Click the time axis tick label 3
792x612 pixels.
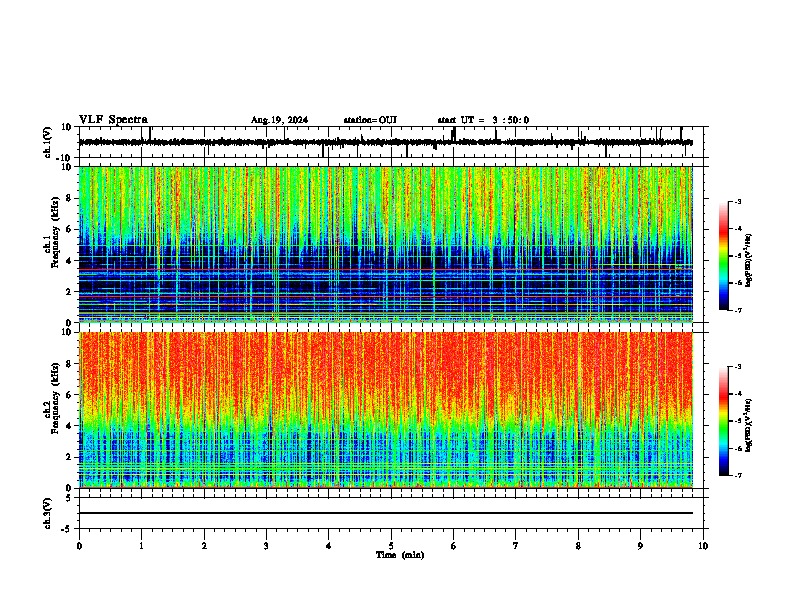(x=266, y=546)
